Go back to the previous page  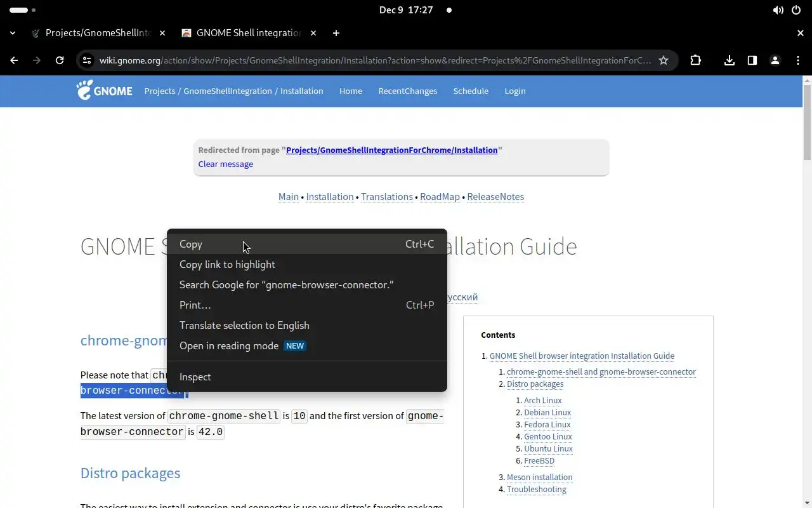(x=14, y=60)
